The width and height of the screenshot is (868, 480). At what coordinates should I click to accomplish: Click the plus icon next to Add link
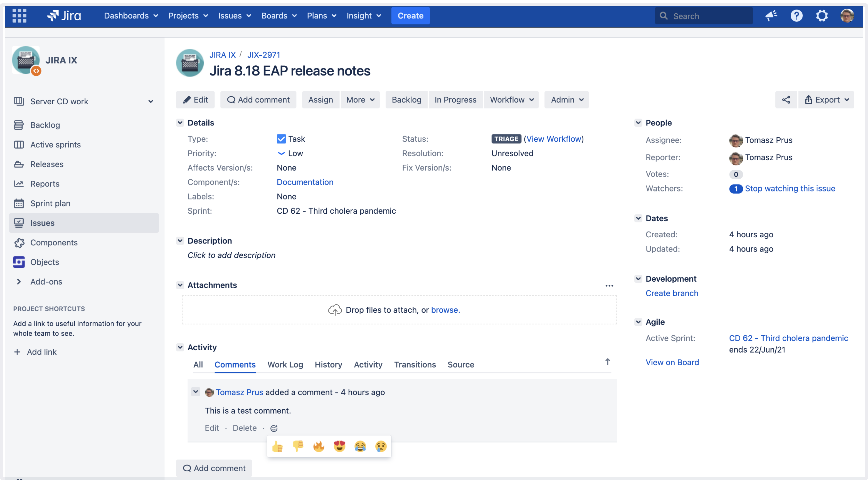click(x=17, y=351)
